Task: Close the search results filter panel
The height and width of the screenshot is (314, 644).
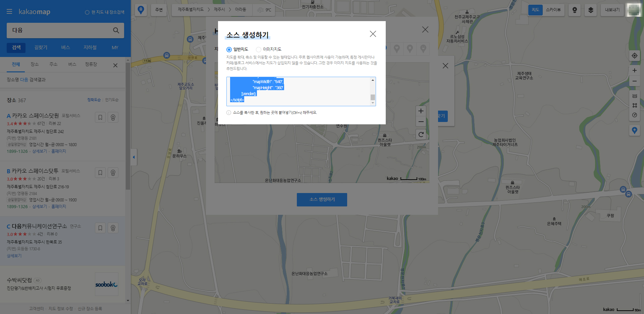Action: (115, 65)
